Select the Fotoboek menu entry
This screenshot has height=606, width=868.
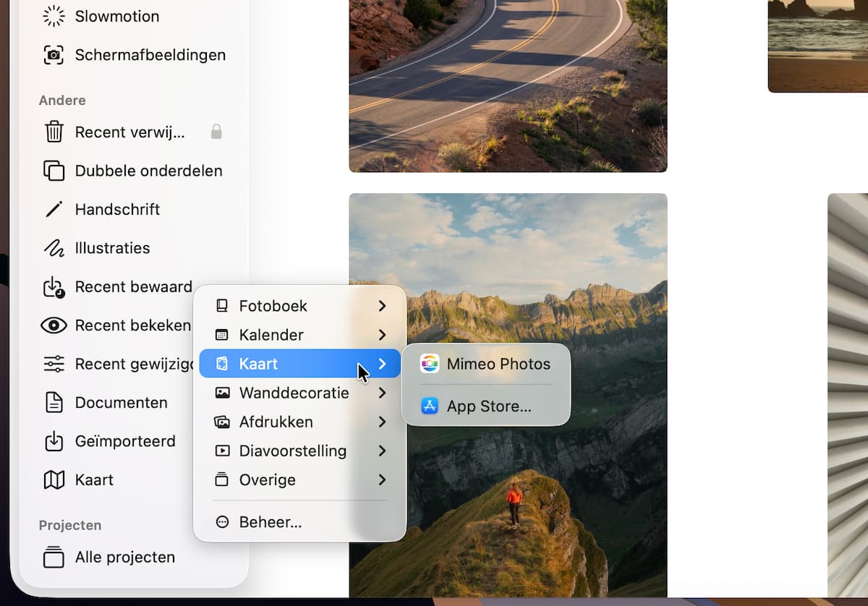[x=299, y=306]
